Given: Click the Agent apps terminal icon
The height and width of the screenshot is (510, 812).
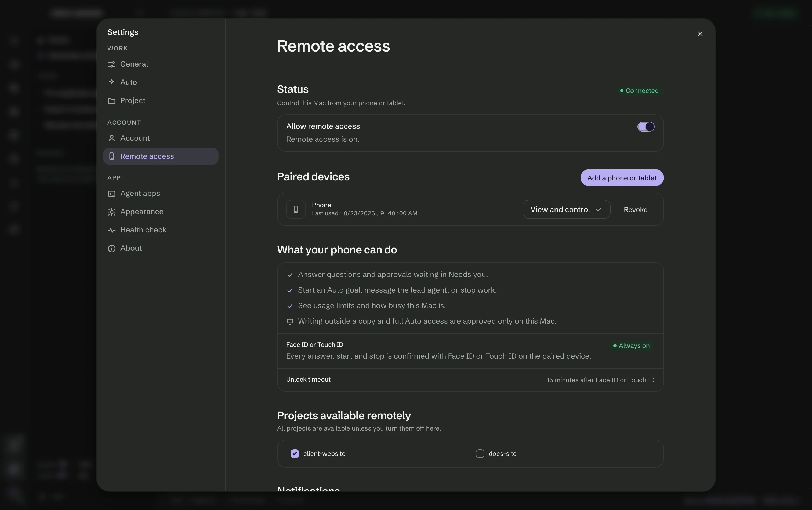Looking at the screenshot, I should [112, 194].
